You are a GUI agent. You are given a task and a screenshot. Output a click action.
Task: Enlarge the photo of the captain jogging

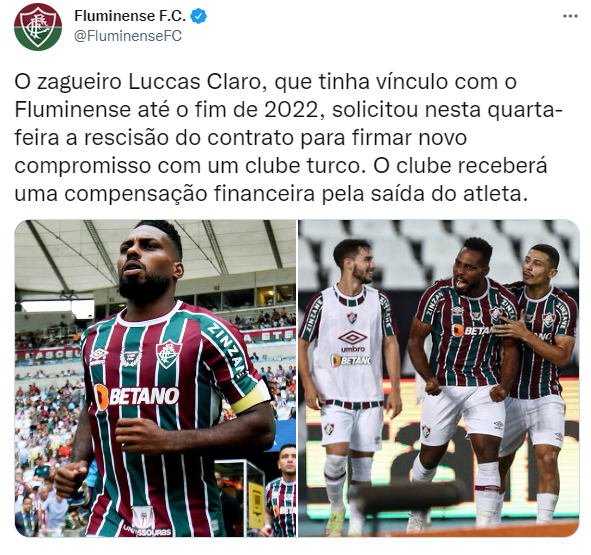pyautogui.click(x=155, y=378)
